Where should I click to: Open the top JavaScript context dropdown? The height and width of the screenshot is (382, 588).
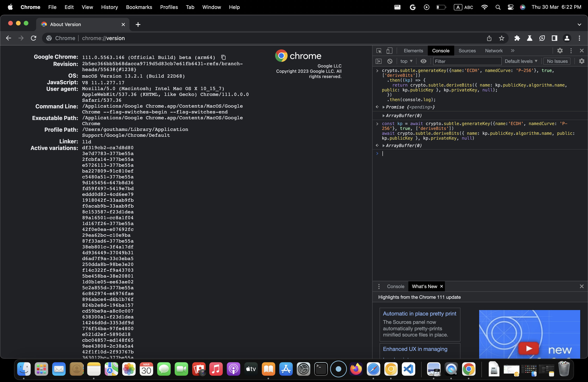[x=406, y=61]
